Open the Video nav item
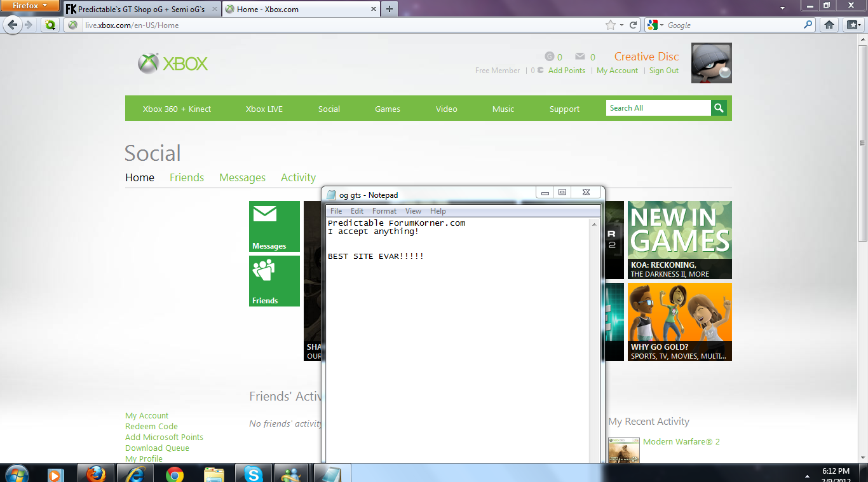 447,109
